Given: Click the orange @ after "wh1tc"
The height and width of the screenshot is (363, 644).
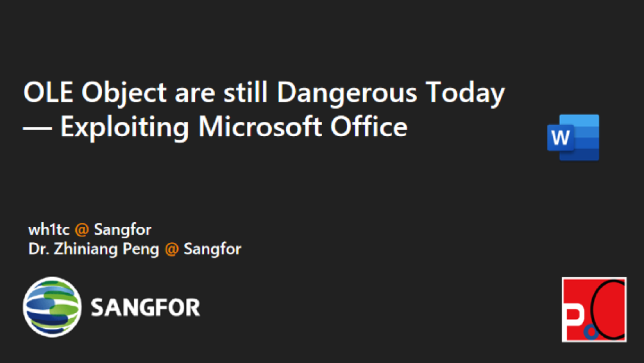Looking at the screenshot, I should point(82,230).
